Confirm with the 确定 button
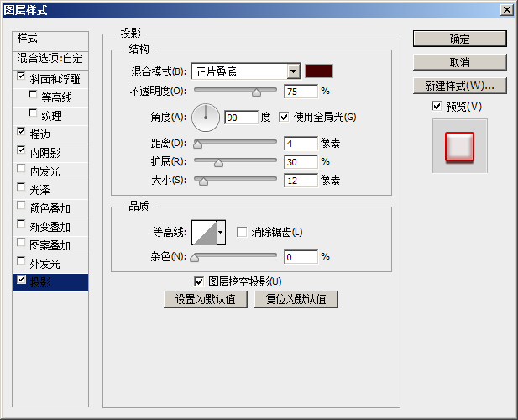518x420 pixels. 459,39
